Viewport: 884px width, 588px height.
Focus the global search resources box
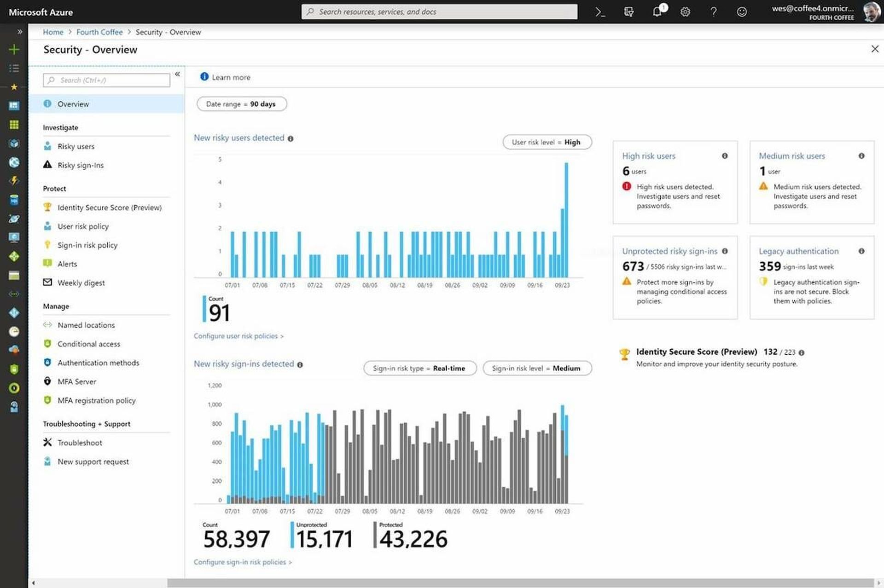coord(439,12)
